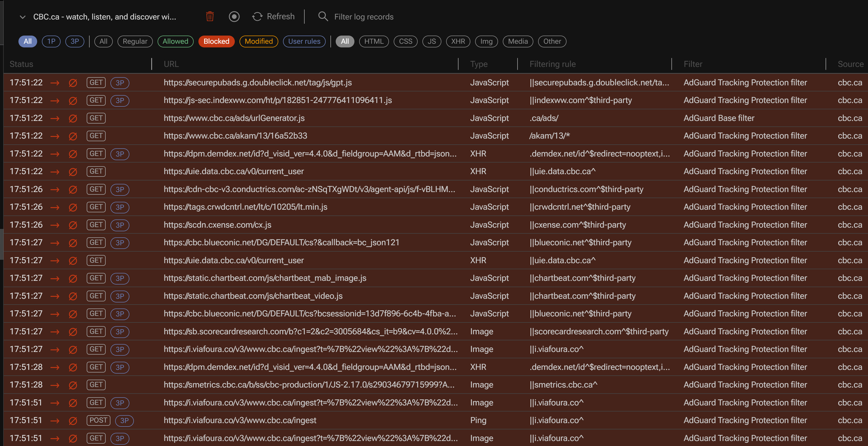
Task: Click the Refresh arrows icon
Action: coord(257,17)
